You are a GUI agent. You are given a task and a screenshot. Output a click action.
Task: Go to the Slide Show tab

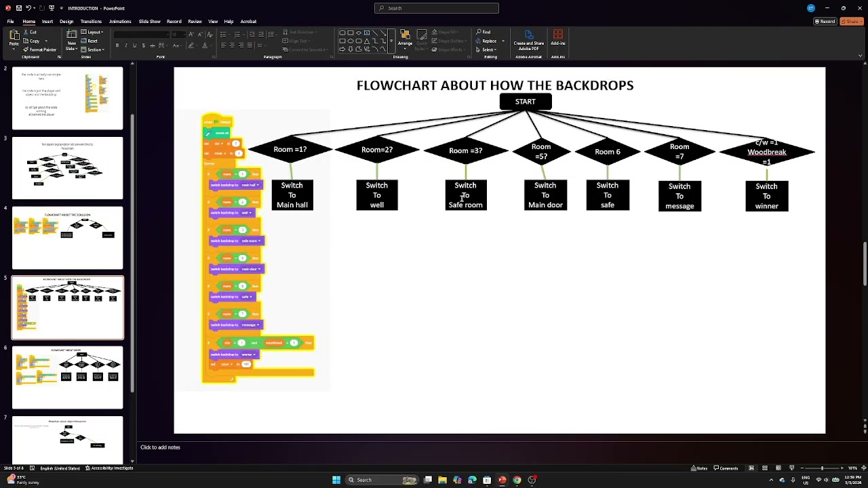149,22
